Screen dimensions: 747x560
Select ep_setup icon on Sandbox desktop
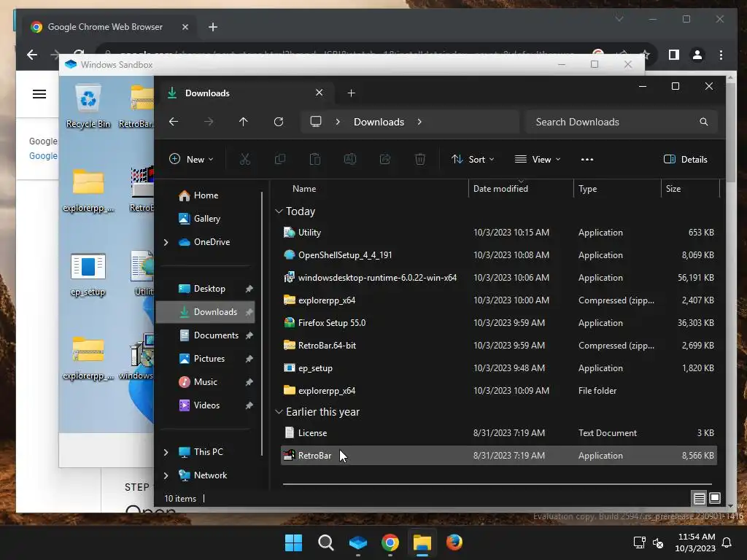[88, 275]
